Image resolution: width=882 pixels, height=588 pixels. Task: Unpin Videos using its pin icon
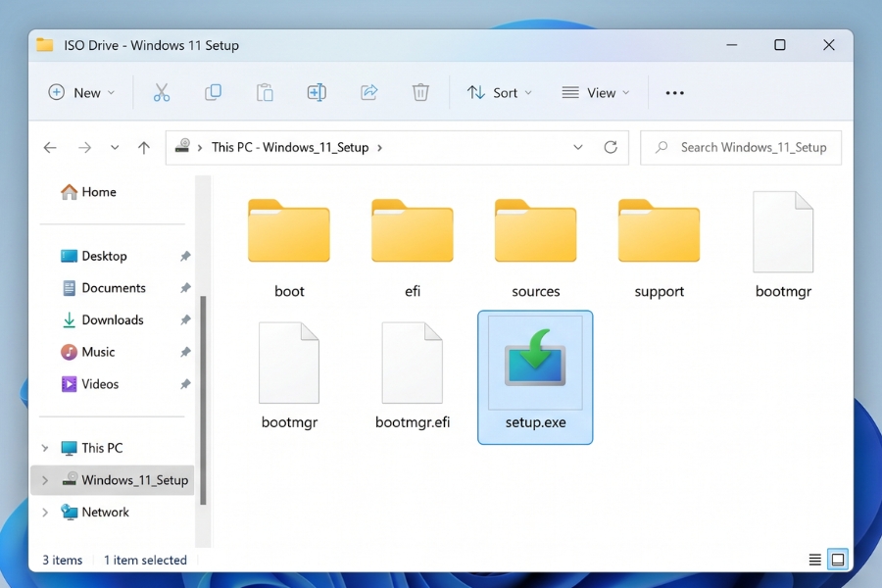click(x=185, y=384)
